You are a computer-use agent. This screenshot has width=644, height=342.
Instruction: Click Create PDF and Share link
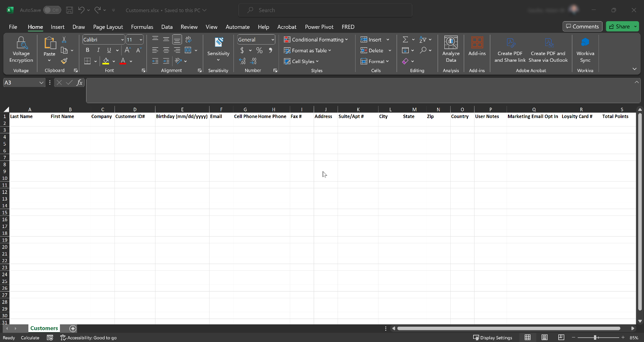click(510, 50)
